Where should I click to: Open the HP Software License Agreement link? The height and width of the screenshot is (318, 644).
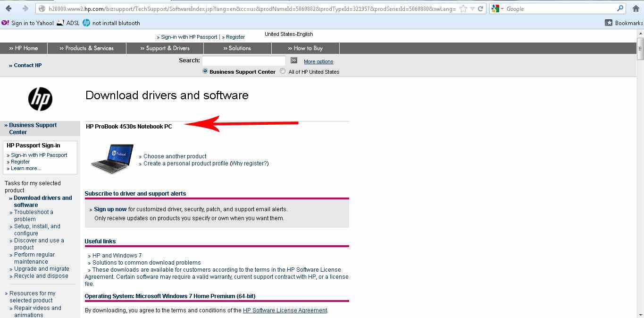point(285,310)
